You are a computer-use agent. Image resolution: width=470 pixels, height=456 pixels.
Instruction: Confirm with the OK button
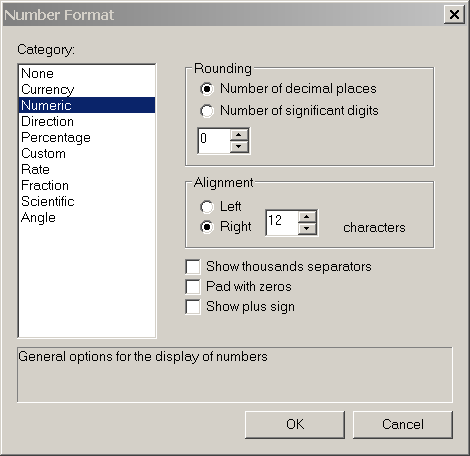[295, 424]
